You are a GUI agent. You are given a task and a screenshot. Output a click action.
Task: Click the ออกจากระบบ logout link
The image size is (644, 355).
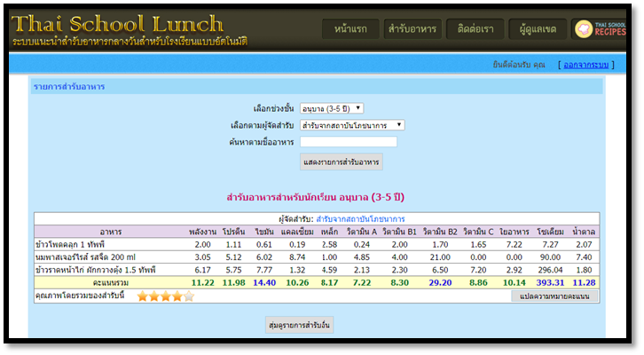coord(585,65)
